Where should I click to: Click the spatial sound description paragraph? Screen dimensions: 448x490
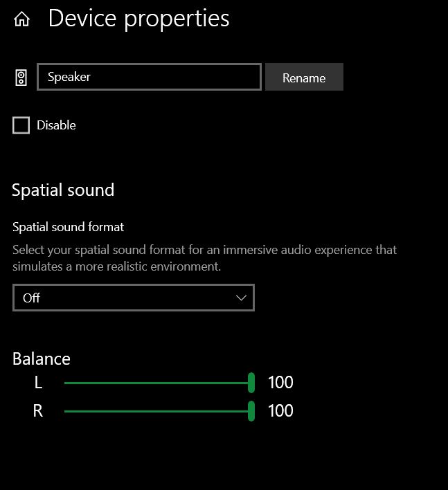(x=204, y=257)
